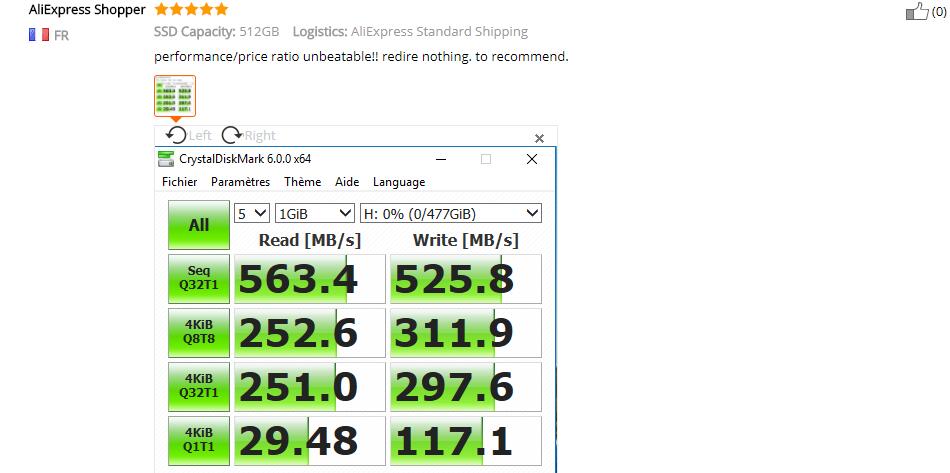Click AliExpress Standard Shipping logistics text
The width and height of the screenshot is (950, 473).
[x=410, y=31]
